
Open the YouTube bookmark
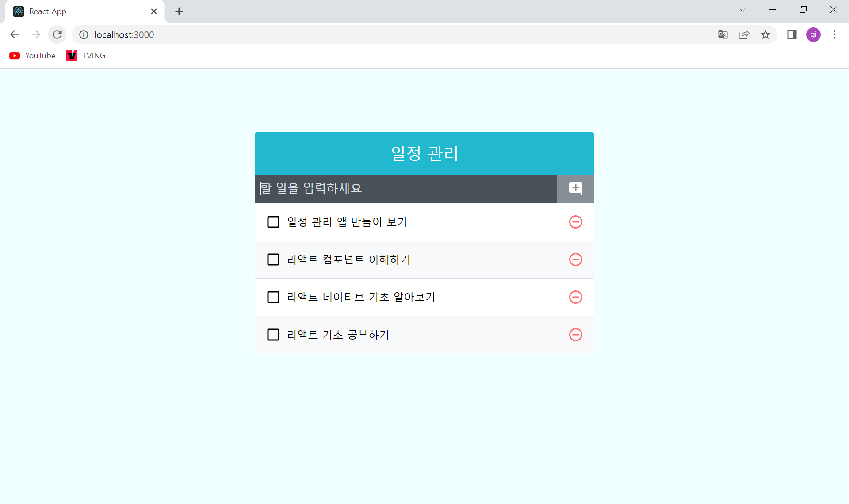click(x=33, y=56)
